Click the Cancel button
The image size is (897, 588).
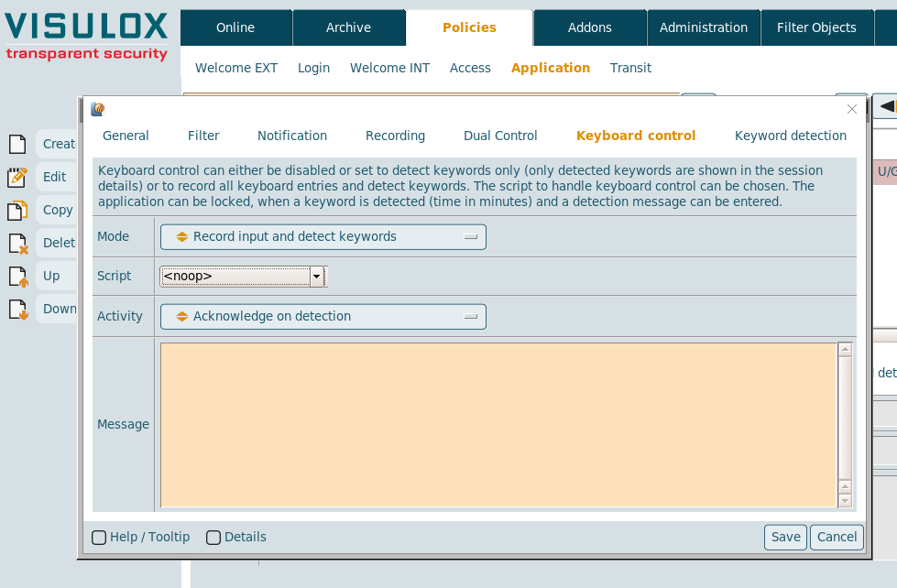point(837,538)
